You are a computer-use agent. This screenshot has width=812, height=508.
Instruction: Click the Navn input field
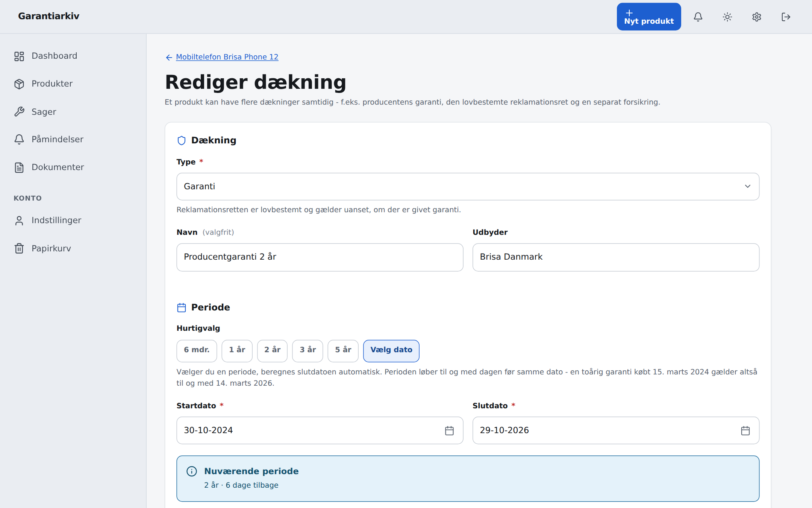click(320, 257)
